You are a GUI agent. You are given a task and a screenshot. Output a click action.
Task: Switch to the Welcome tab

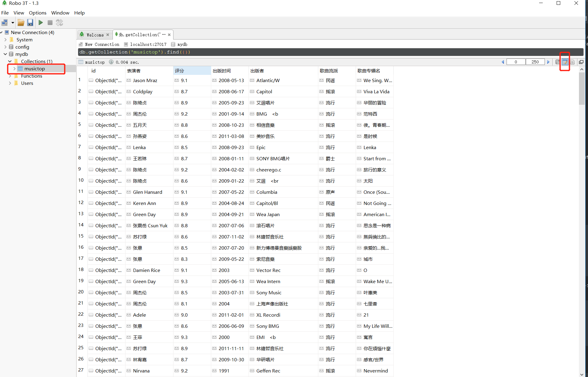coord(95,35)
